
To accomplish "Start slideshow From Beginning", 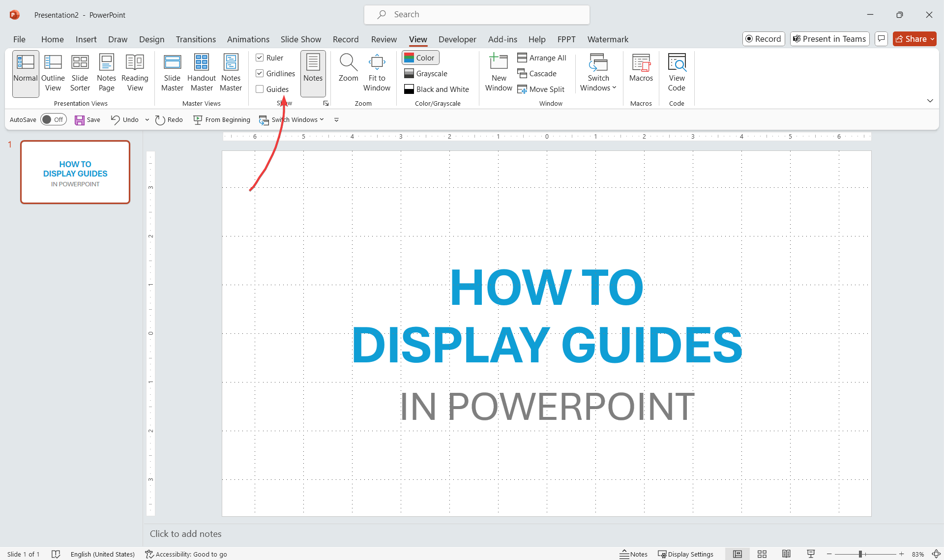I will [x=222, y=119].
